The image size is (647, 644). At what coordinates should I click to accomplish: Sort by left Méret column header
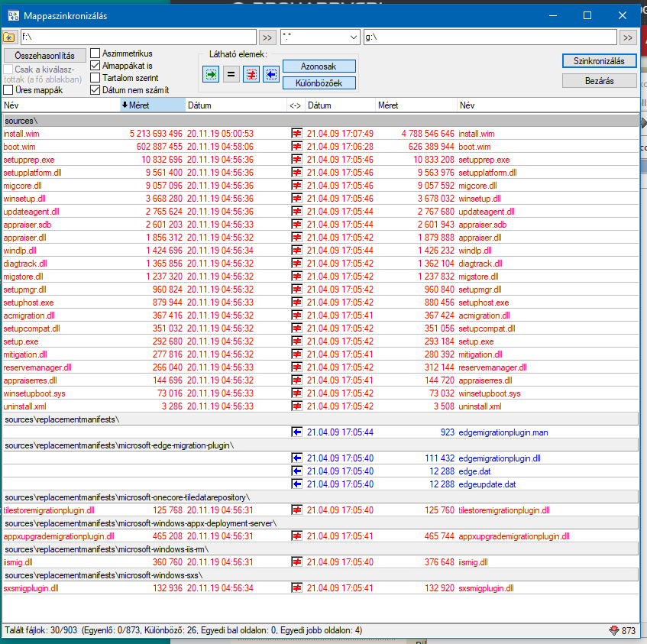point(153,105)
